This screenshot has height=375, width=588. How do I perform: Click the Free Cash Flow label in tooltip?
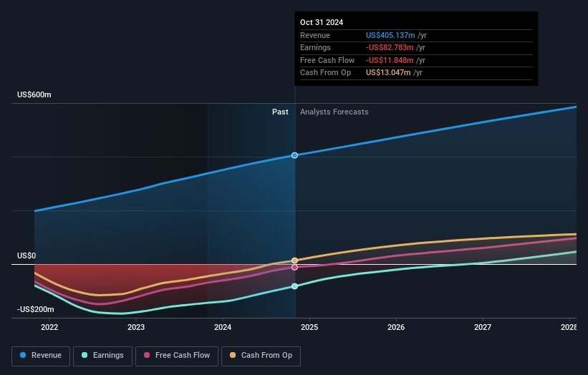point(327,60)
